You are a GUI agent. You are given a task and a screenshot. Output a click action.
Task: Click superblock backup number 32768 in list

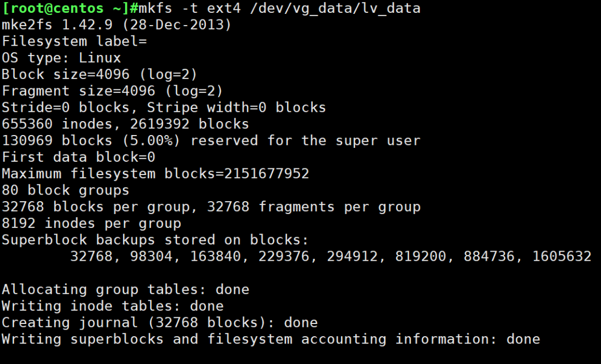pyautogui.click(x=91, y=256)
